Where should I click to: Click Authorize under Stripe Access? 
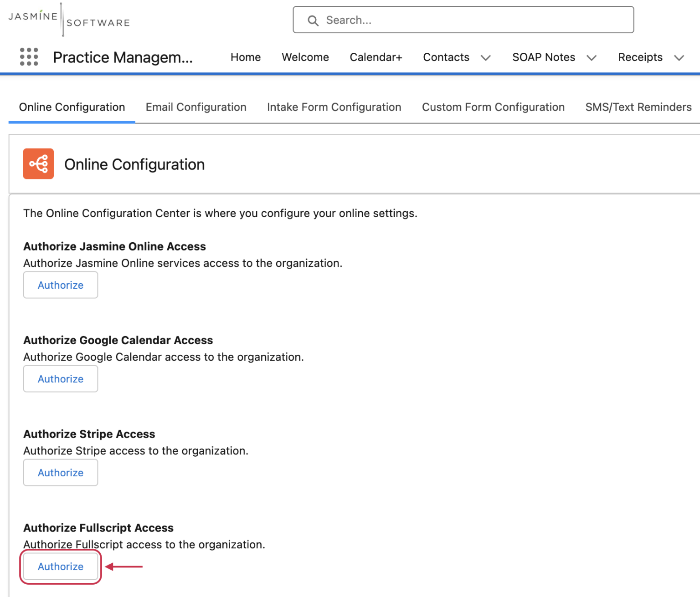pos(60,472)
